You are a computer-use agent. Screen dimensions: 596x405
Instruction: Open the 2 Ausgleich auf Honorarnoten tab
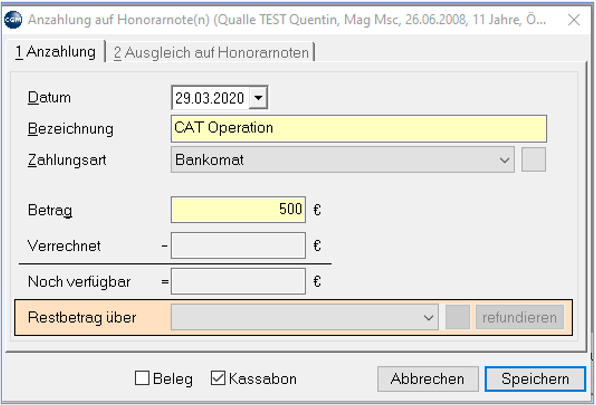(x=211, y=53)
